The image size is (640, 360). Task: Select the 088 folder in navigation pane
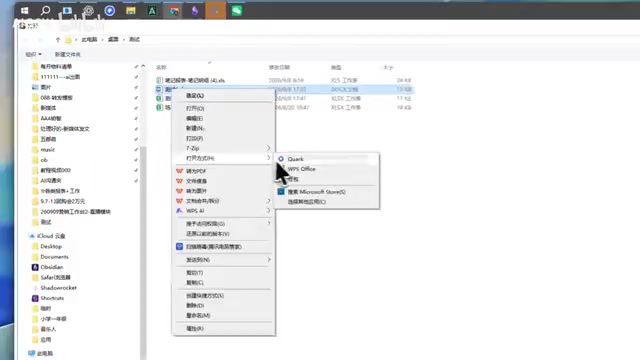click(x=56, y=98)
